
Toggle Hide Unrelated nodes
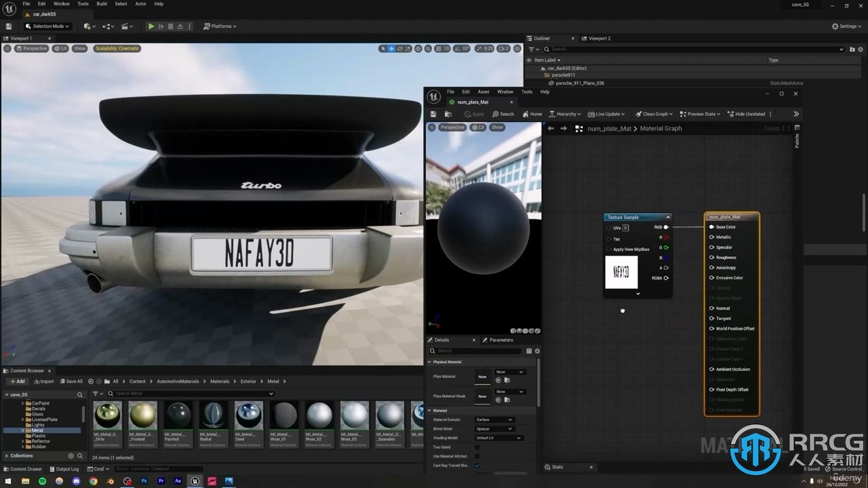point(746,114)
